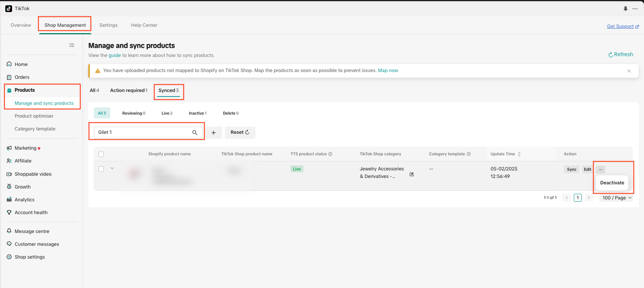Pin the app with the pin icon
Screen dimensions: 644x288
tap(626, 9)
